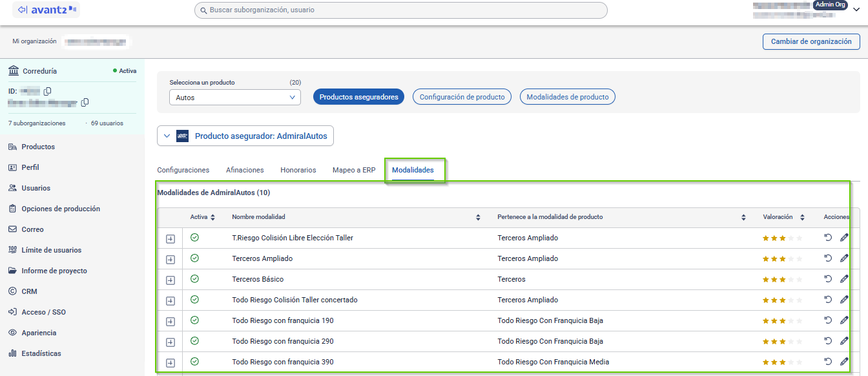Open the Honorarios tab
The image size is (868, 376).
tap(298, 170)
